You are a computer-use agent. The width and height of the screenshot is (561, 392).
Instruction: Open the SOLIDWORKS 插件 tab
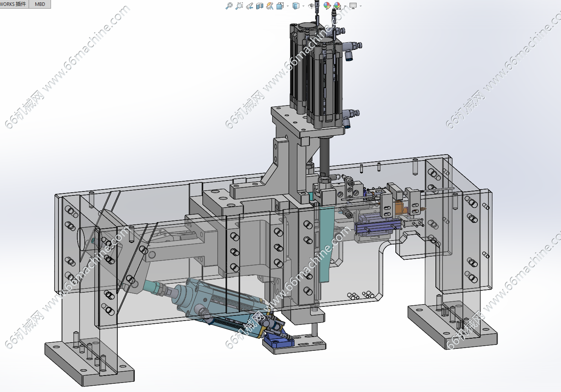pyautogui.click(x=14, y=4)
